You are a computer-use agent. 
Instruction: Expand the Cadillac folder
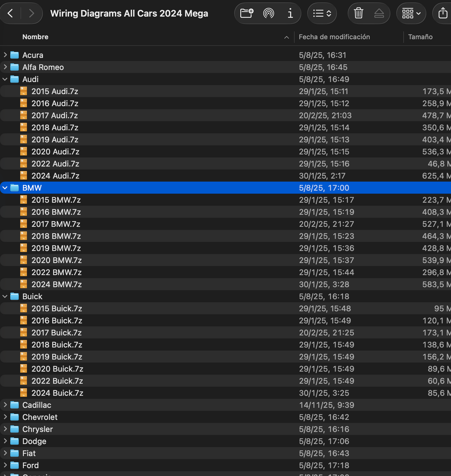[x=5, y=405]
